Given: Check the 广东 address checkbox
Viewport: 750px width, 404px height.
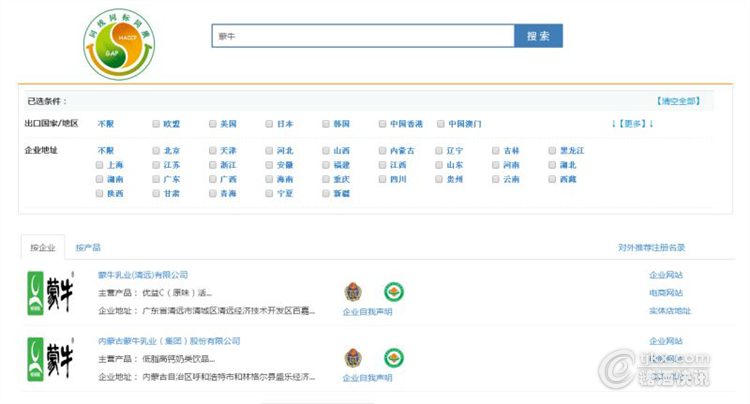Looking at the screenshot, I should 156,179.
